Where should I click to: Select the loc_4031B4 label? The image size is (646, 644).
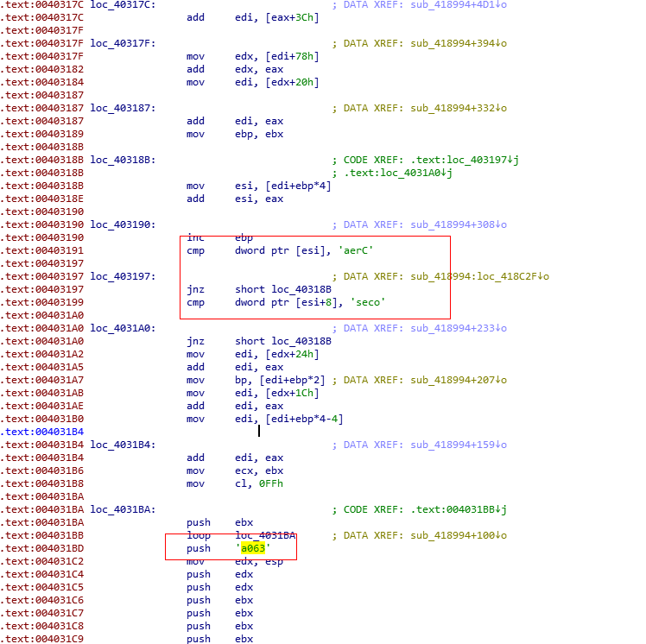[x=123, y=445]
